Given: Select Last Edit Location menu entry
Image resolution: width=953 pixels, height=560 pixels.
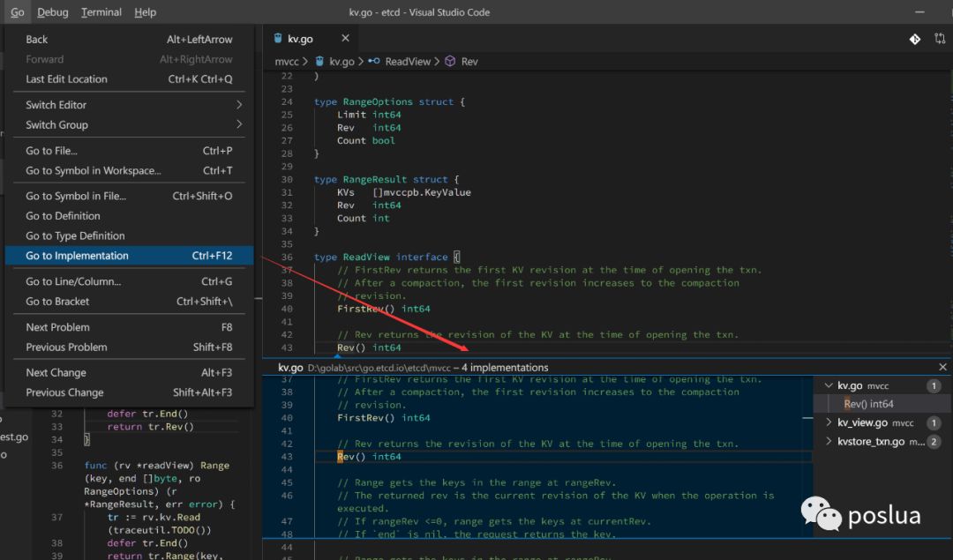Looking at the screenshot, I should tap(129, 79).
